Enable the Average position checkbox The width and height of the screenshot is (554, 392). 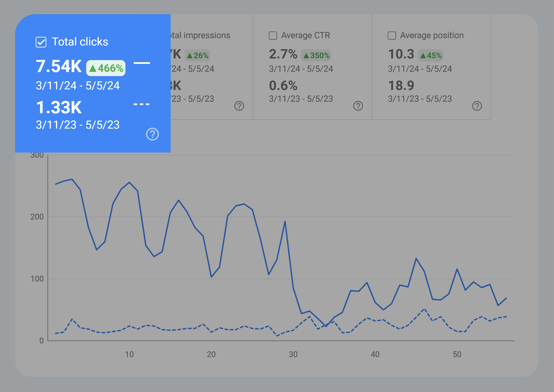click(391, 35)
